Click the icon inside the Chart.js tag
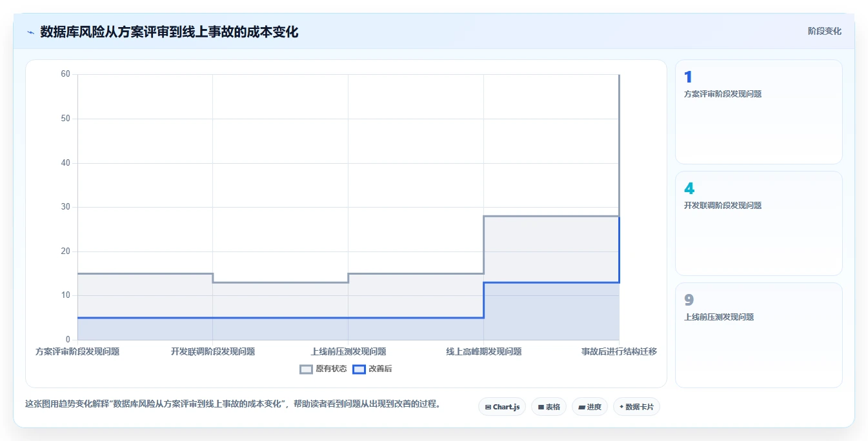The height and width of the screenshot is (441, 868). [x=488, y=407]
